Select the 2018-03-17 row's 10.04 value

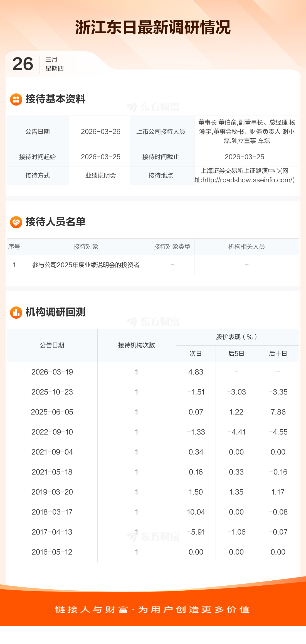pyautogui.click(x=196, y=512)
